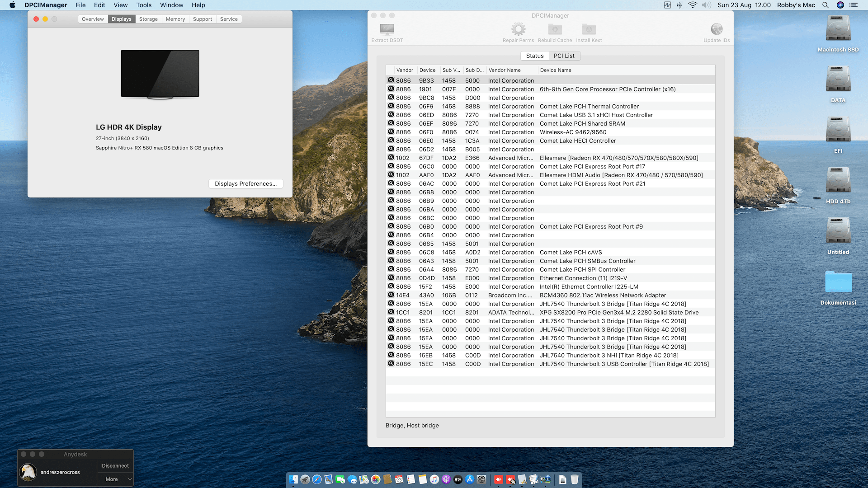Open System Preferences from the Dock

(x=481, y=479)
